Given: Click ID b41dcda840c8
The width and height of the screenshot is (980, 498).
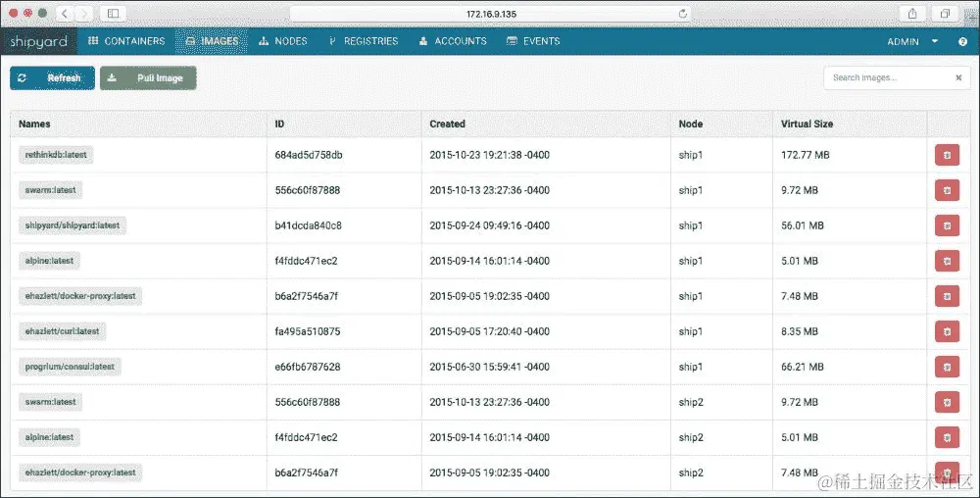Looking at the screenshot, I should 308,225.
